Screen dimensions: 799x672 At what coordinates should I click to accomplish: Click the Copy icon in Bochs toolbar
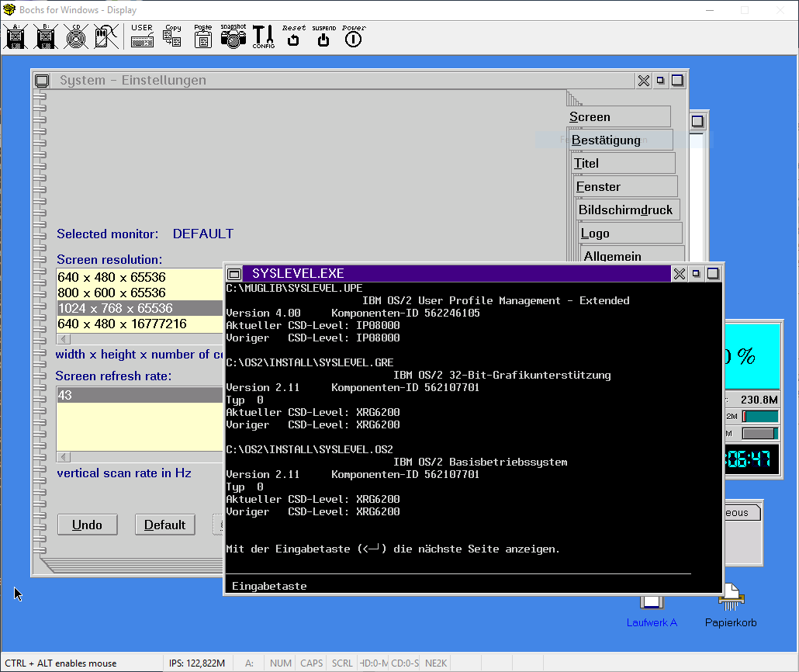point(172,36)
